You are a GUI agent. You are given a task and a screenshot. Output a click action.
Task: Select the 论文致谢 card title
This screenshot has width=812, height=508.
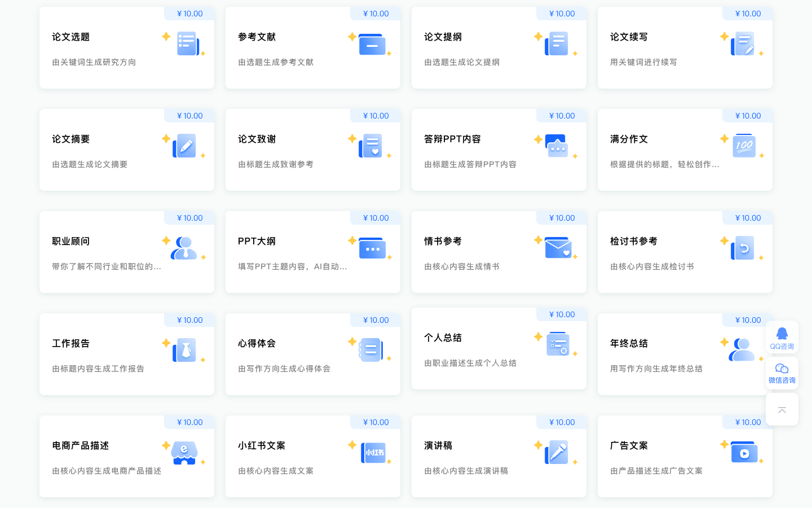tap(257, 139)
